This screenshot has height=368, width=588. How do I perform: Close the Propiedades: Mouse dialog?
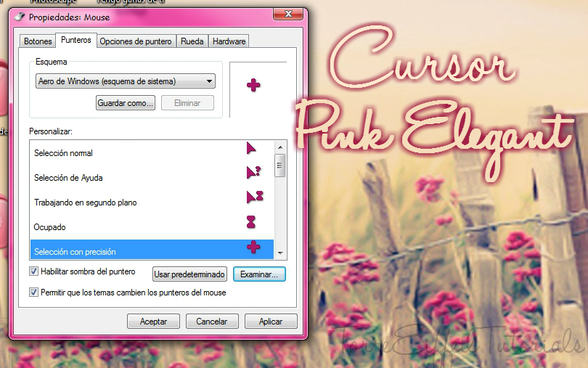click(288, 14)
